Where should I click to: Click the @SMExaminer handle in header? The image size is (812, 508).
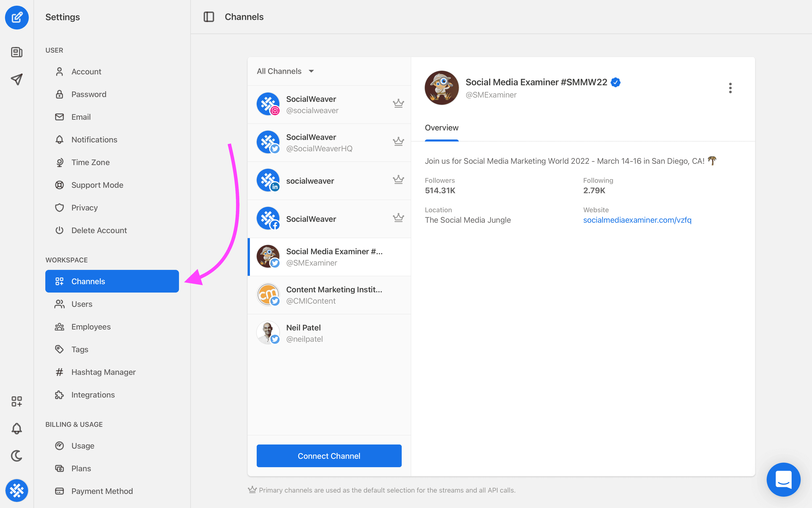tap(491, 95)
